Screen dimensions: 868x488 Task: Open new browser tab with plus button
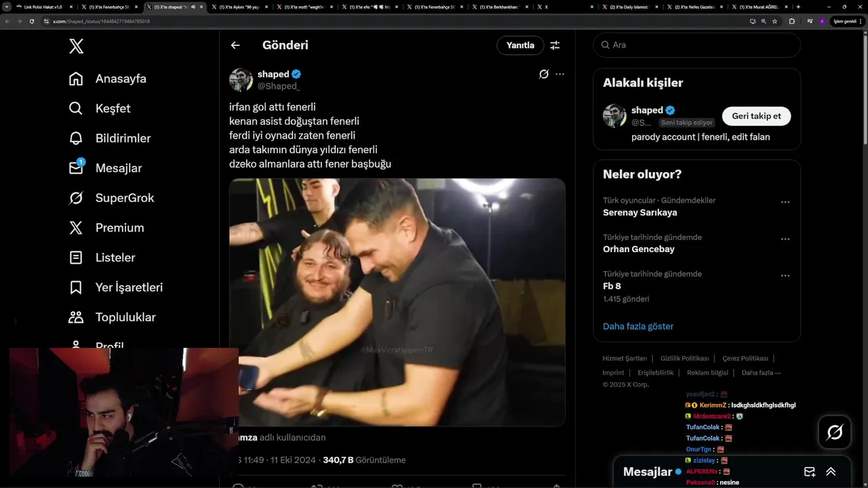(798, 7)
